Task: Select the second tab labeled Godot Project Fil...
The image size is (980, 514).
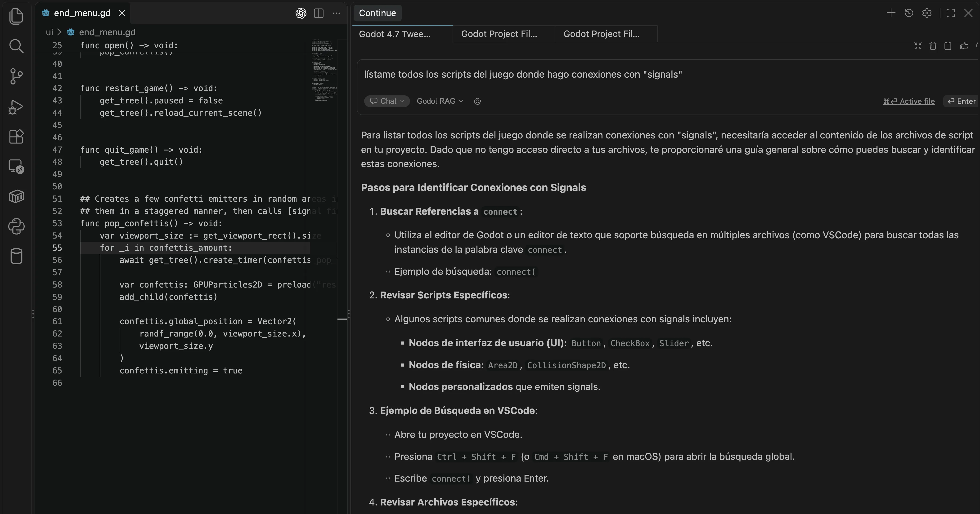Action: pyautogui.click(x=504, y=34)
